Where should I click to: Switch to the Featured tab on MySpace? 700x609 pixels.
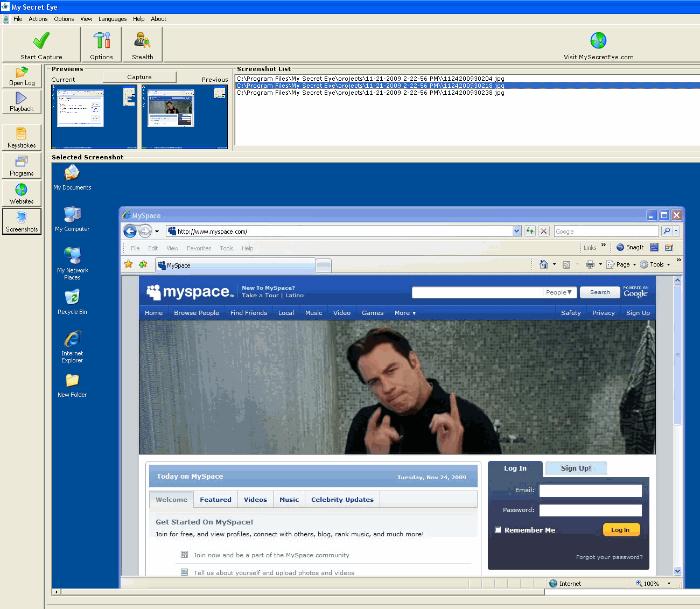click(215, 500)
